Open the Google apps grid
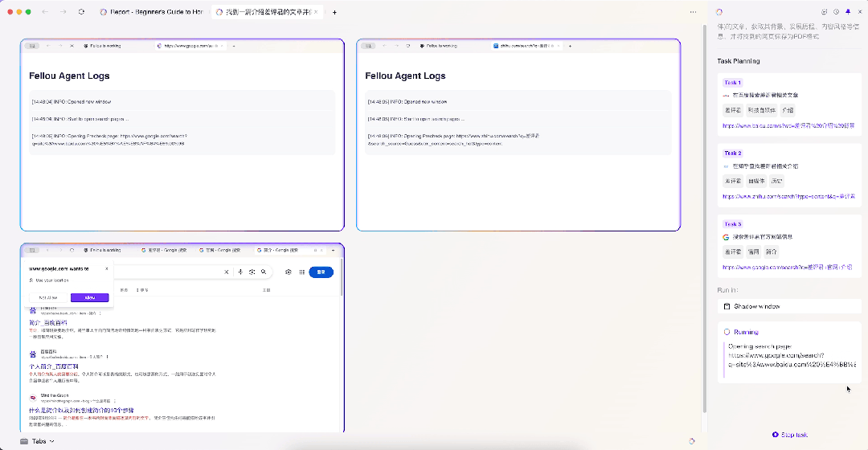This screenshot has height=450, width=868. [x=301, y=272]
